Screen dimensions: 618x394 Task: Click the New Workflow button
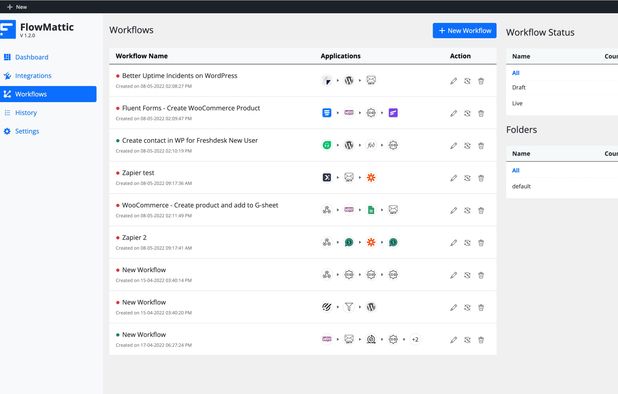click(x=465, y=31)
